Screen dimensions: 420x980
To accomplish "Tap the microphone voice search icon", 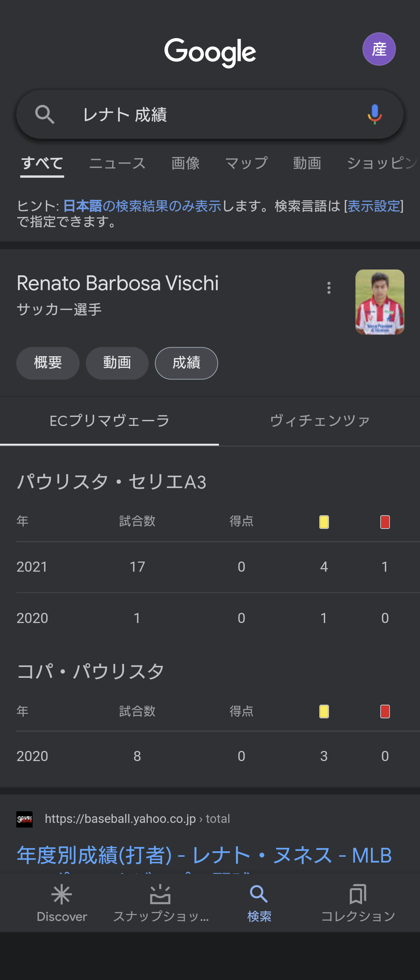I will point(374,114).
